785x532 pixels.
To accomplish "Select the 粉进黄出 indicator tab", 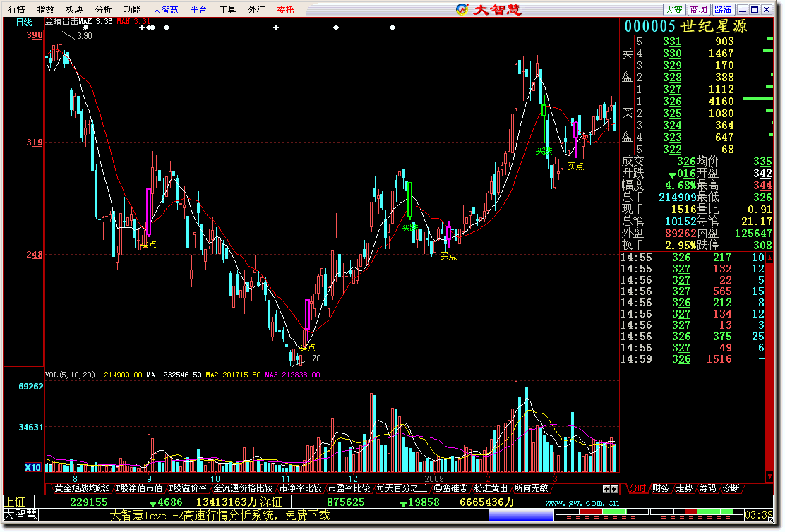I will pos(491,488).
